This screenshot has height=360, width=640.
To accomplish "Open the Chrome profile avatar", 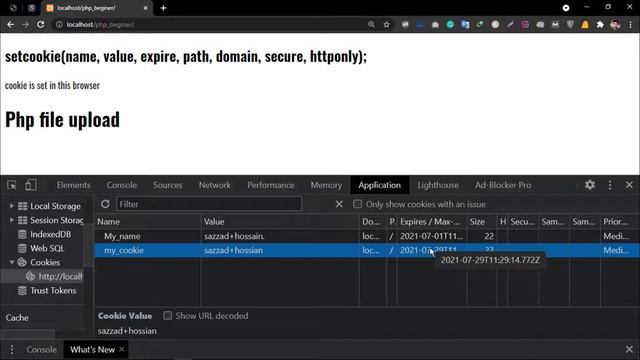I will click(x=615, y=24).
